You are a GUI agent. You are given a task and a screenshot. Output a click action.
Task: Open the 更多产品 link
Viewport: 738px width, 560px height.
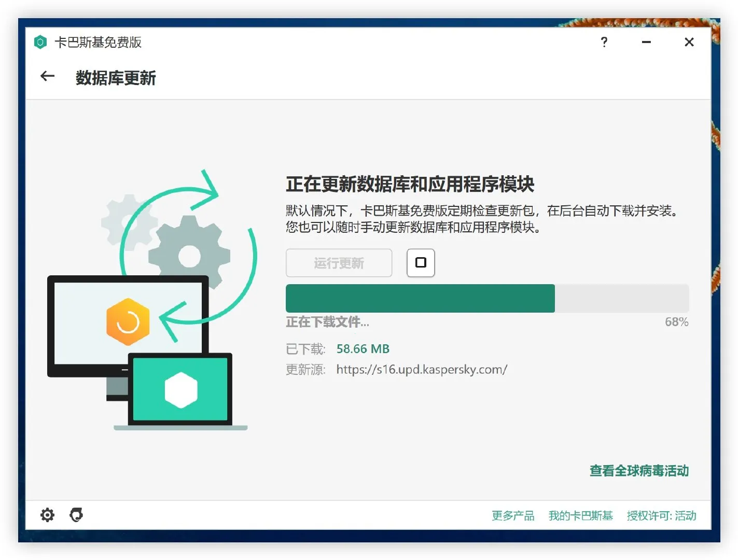[x=513, y=515]
